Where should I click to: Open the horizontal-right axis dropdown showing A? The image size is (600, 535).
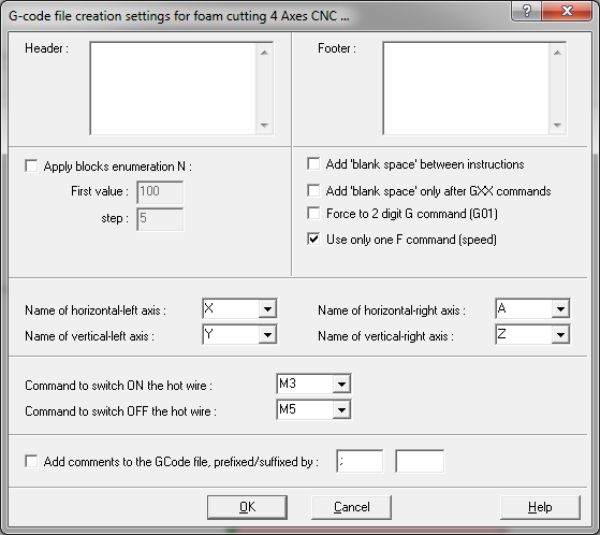coord(561,308)
